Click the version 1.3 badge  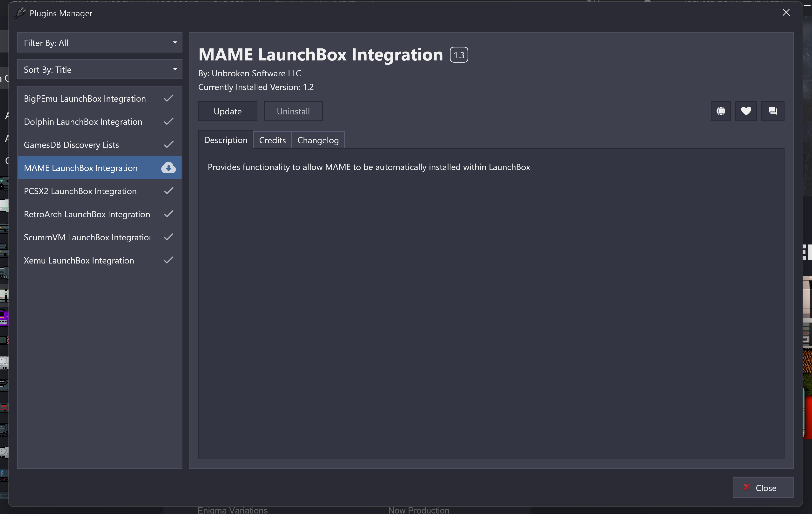tap(459, 55)
